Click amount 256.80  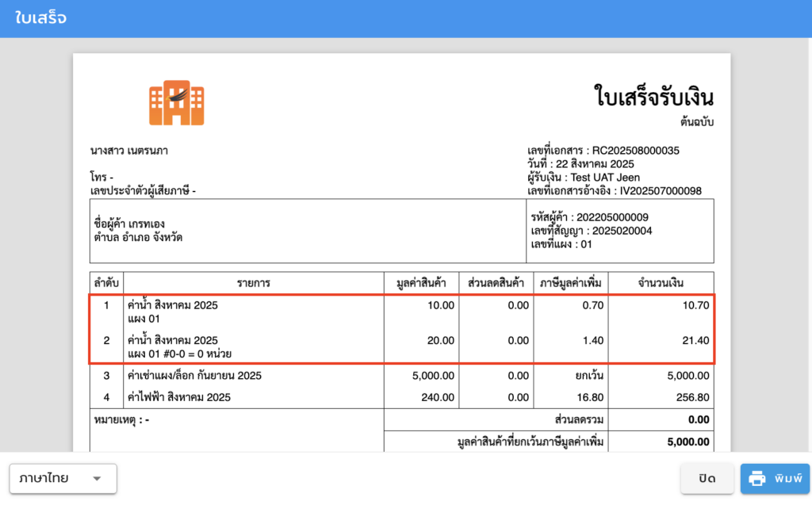coord(693,398)
